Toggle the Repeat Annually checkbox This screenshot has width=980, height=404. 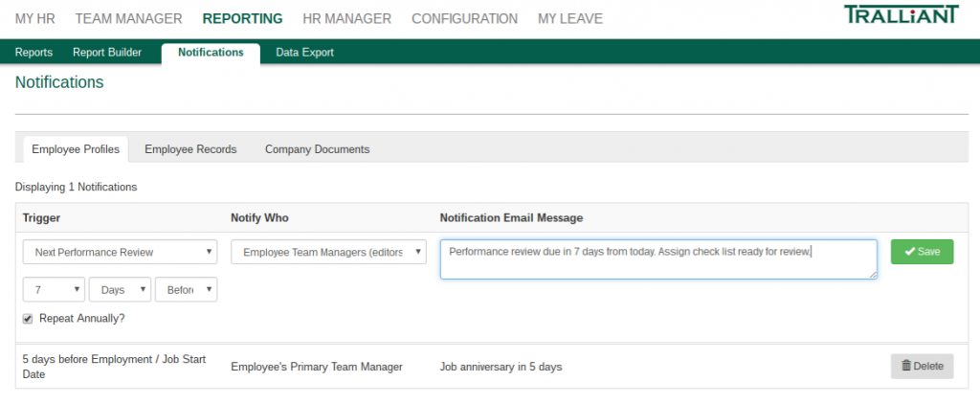point(28,318)
